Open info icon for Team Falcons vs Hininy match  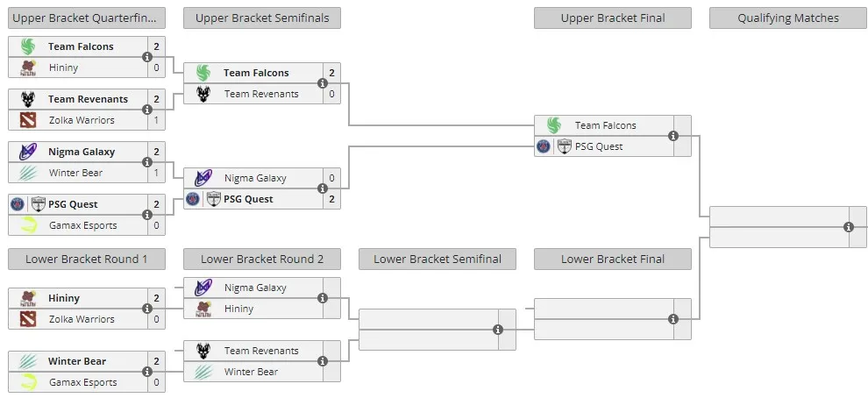coord(147,57)
